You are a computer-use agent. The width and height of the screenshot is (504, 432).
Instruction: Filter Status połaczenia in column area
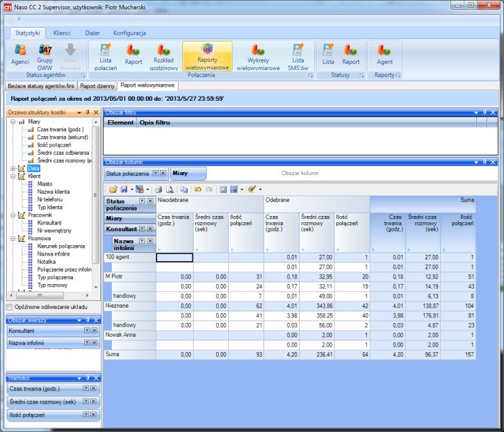coord(155,174)
